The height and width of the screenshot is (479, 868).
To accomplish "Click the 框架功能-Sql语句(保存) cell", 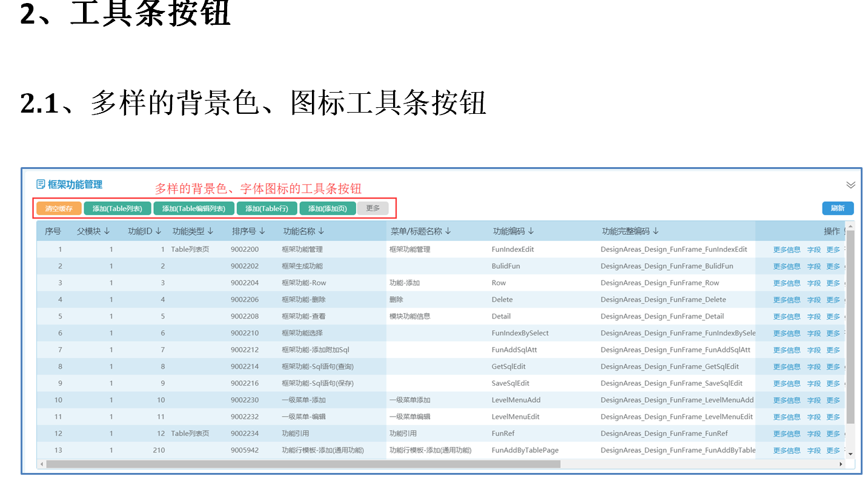I will click(x=318, y=383).
